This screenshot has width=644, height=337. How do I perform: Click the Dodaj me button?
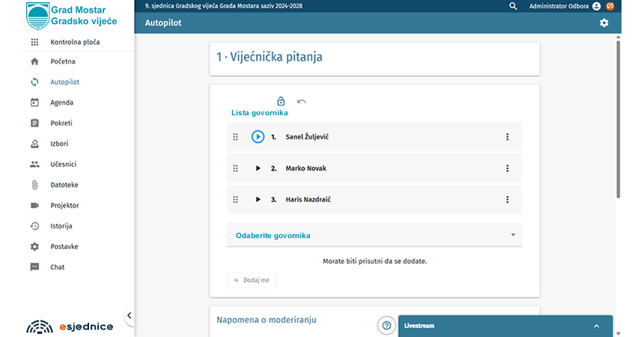point(252,280)
